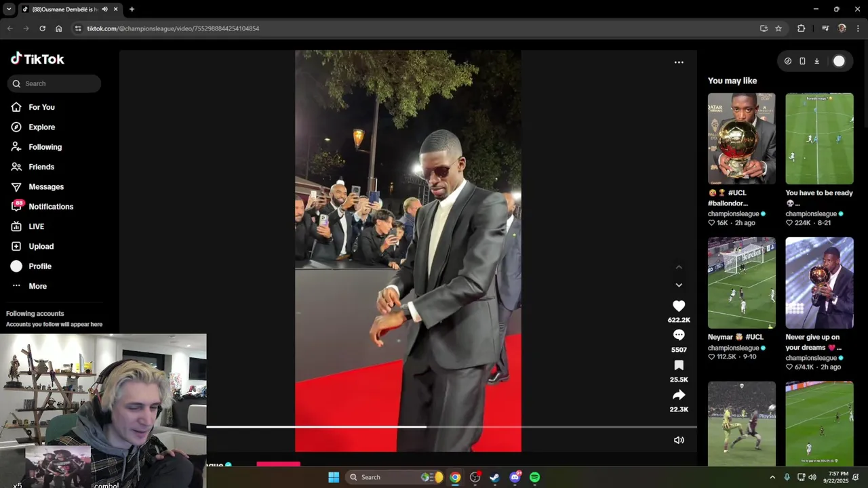View site information icon in address bar
Image resolution: width=868 pixels, height=488 pixels.
[78, 28]
